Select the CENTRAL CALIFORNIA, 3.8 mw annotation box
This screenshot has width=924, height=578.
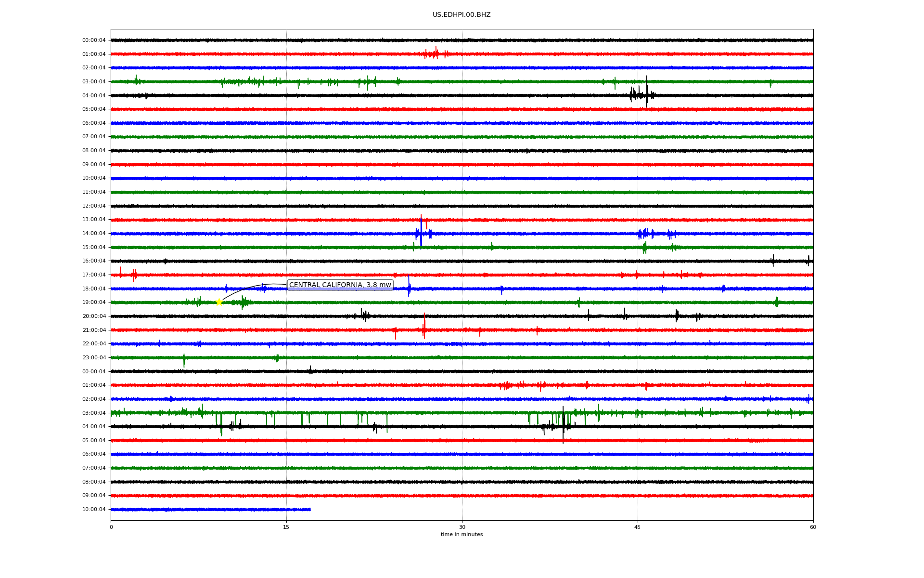pyautogui.click(x=340, y=285)
